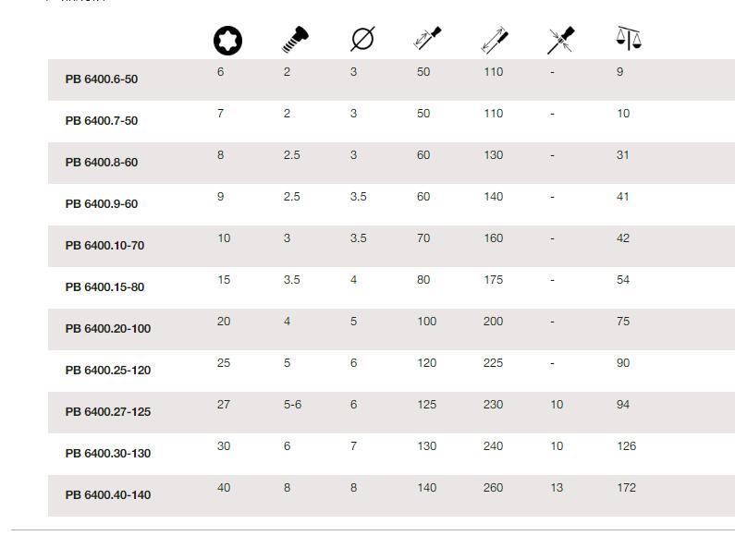Viewport: 735px width, 560px height.
Task: Select product PB 6400.40-140
Action: (108, 495)
